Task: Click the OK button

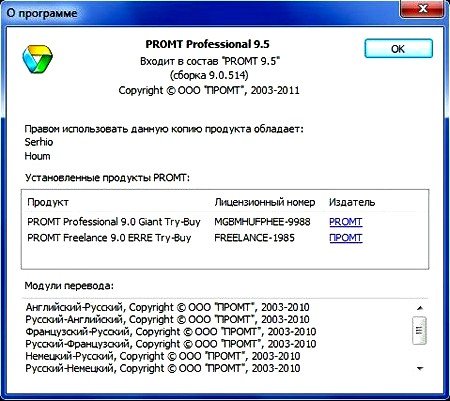Action: (398, 49)
